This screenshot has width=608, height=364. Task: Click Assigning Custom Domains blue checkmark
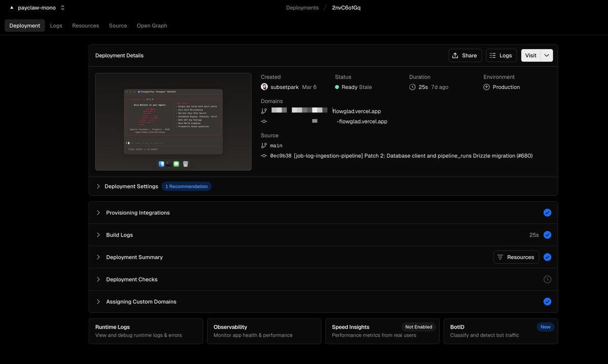[x=547, y=302]
